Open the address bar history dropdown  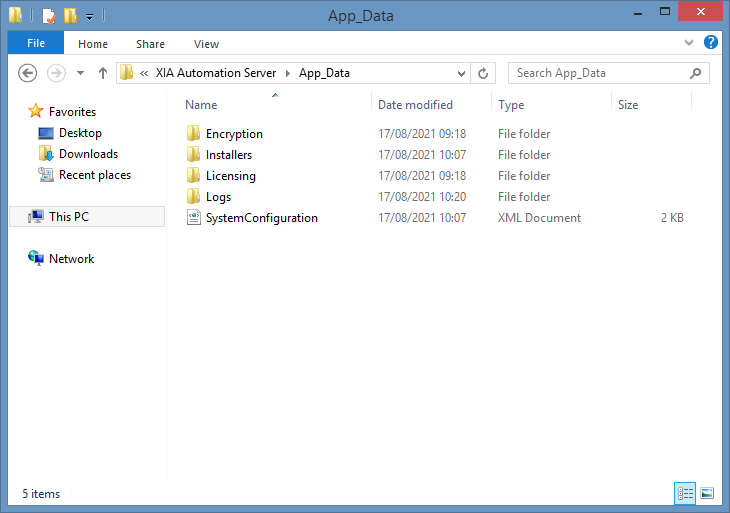[461, 74]
